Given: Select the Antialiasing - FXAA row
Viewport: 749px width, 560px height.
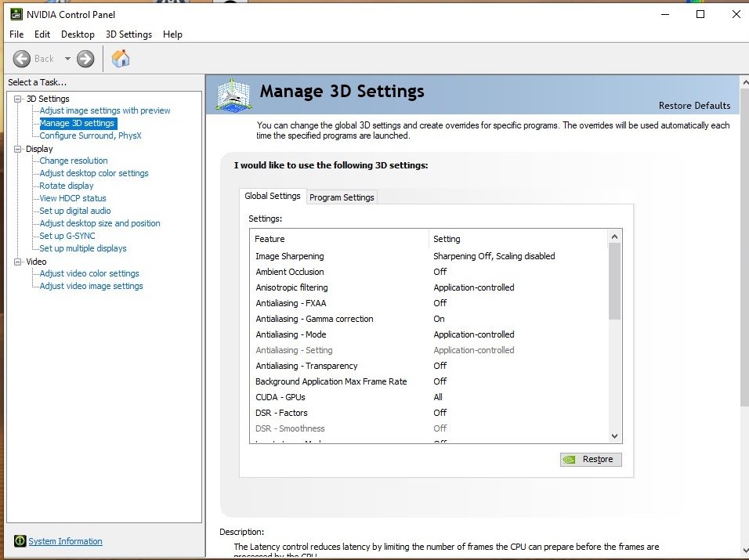Looking at the screenshot, I should tap(429, 303).
